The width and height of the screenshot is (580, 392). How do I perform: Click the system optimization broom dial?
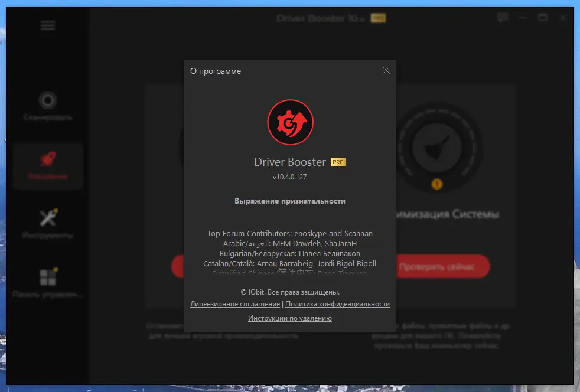click(437, 147)
